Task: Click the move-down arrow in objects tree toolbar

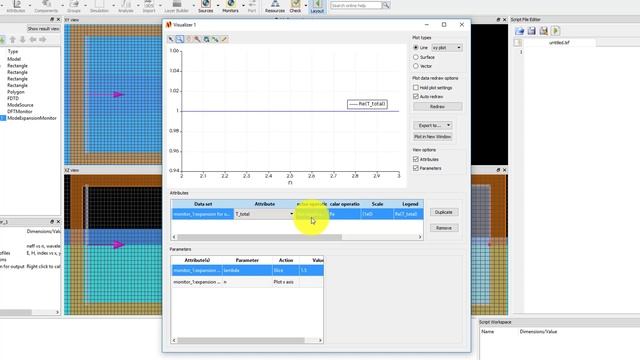Action: coord(22,40)
